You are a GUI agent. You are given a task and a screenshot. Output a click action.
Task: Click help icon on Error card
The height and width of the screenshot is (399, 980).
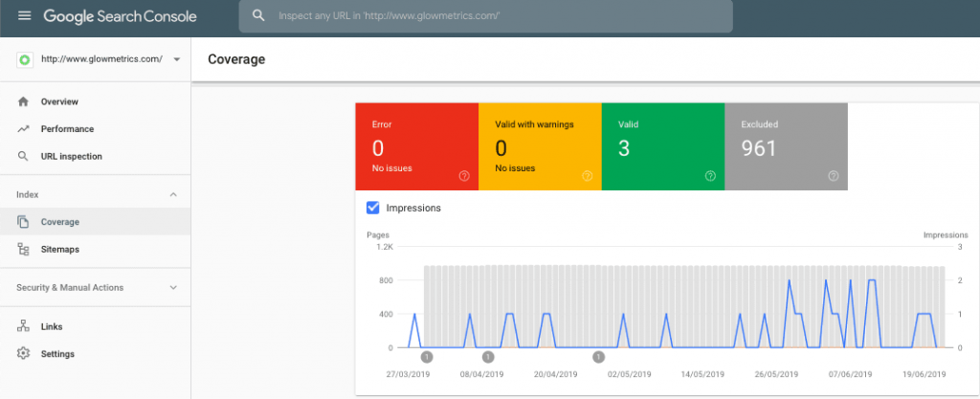[x=464, y=176]
